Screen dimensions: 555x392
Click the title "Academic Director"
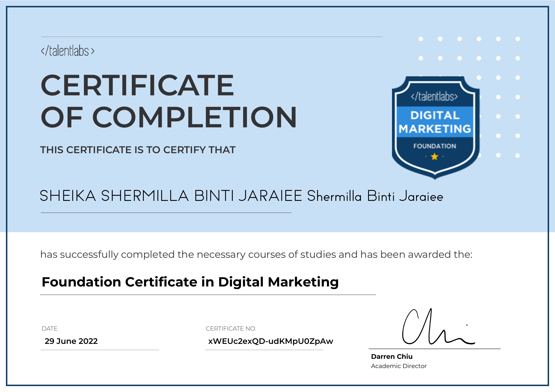coord(399,366)
